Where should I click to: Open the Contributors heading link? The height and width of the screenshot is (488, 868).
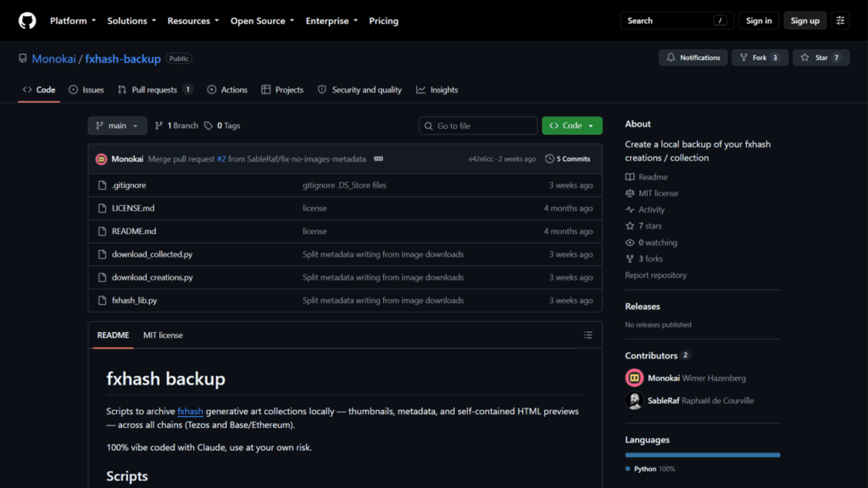point(657,356)
